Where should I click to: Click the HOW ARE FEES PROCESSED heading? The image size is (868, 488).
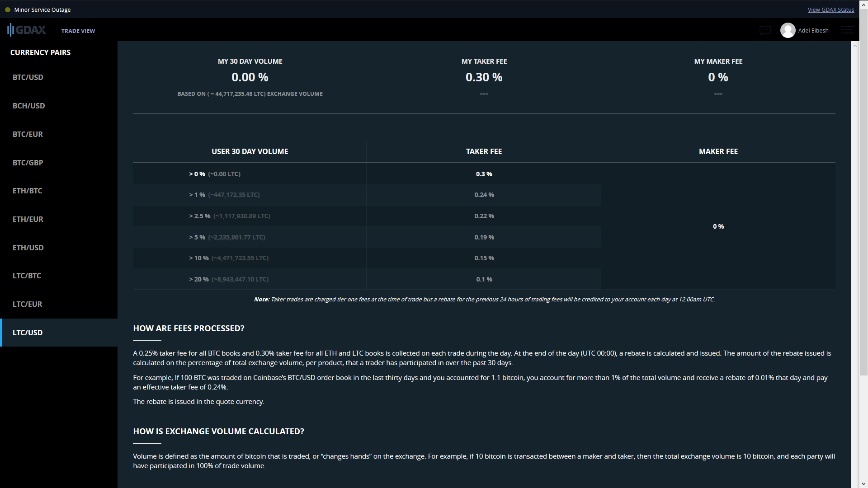click(189, 328)
